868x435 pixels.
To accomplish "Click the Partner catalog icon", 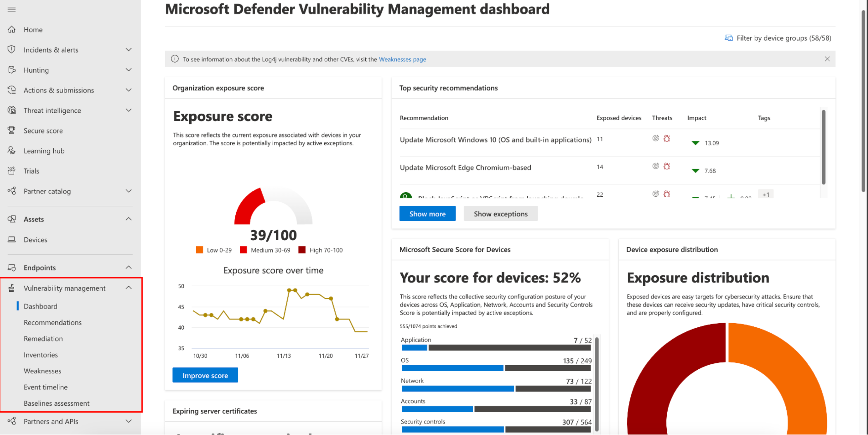I will click(12, 191).
